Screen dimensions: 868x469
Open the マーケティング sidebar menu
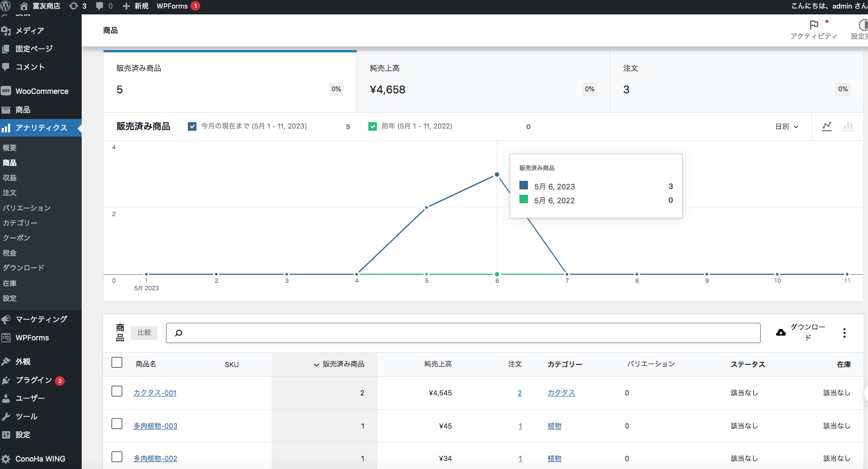(41, 319)
